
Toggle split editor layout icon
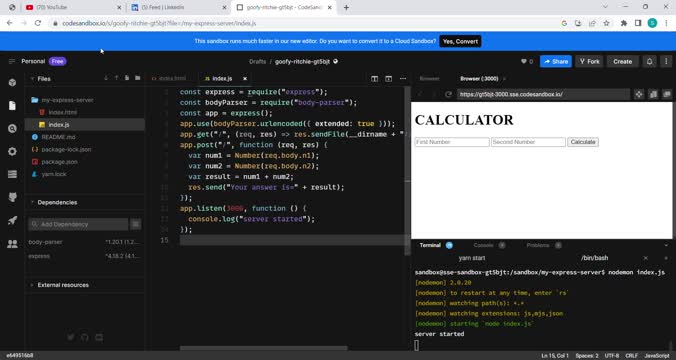[374, 78]
